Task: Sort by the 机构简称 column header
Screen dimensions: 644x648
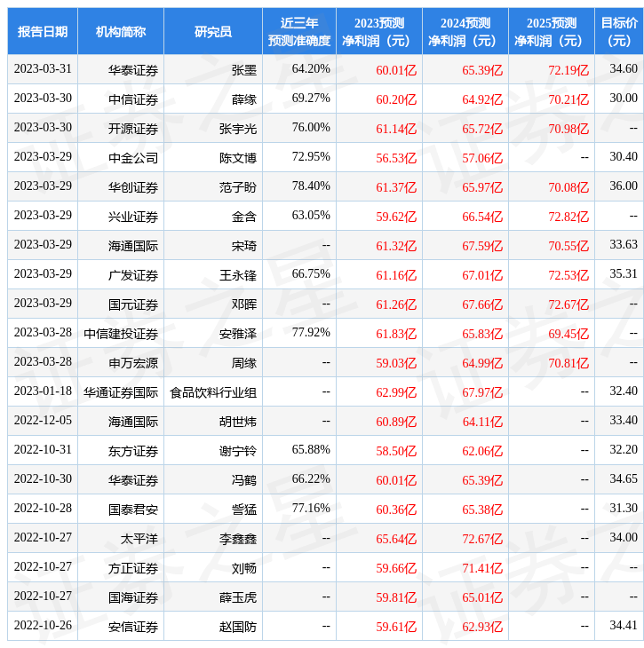Action: point(121,31)
